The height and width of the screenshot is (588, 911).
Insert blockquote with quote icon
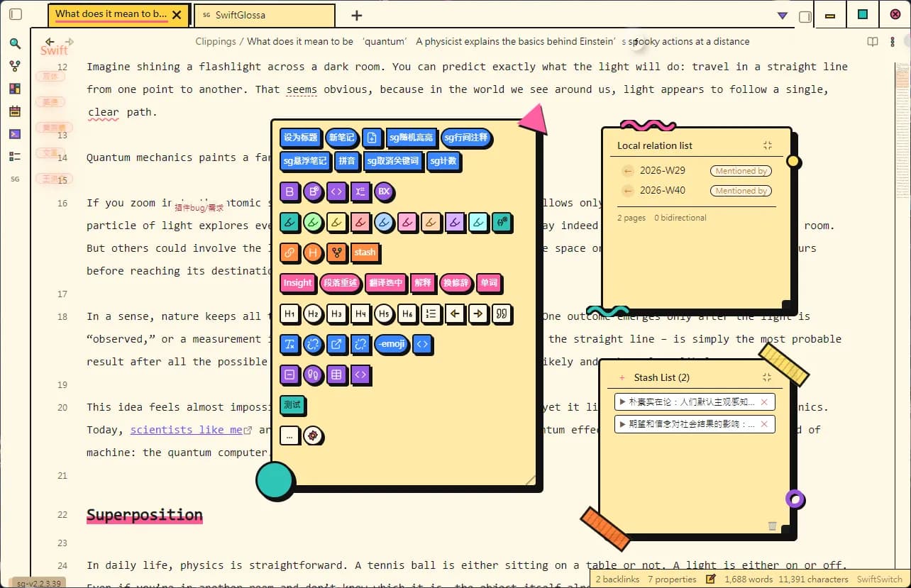coord(502,314)
